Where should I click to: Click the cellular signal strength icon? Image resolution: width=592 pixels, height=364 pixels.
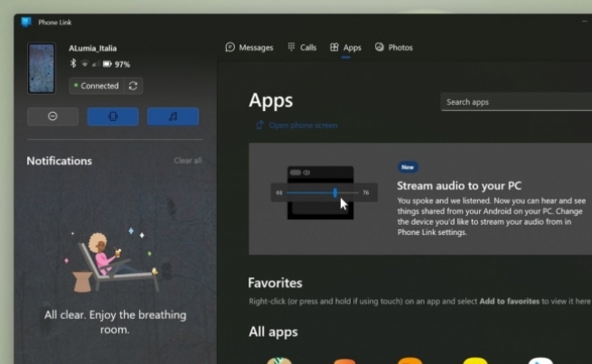(96, 64)
